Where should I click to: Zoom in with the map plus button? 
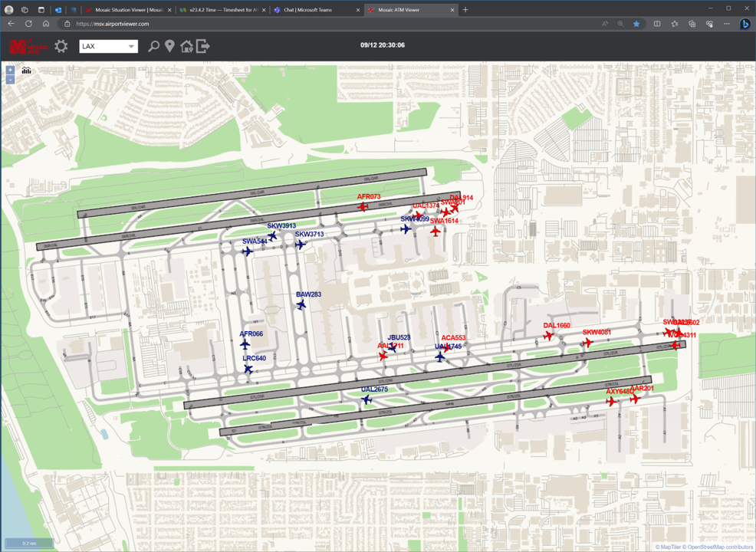point(10,70)
